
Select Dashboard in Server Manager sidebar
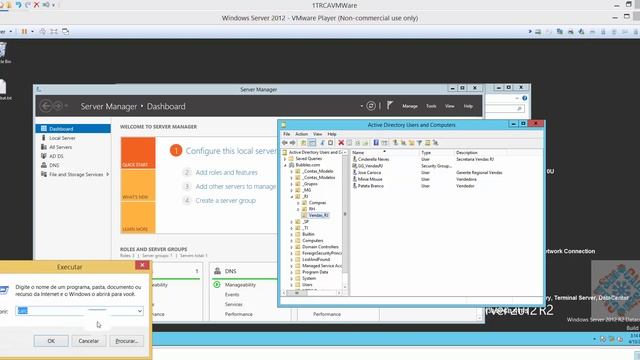tap(73, 129)
